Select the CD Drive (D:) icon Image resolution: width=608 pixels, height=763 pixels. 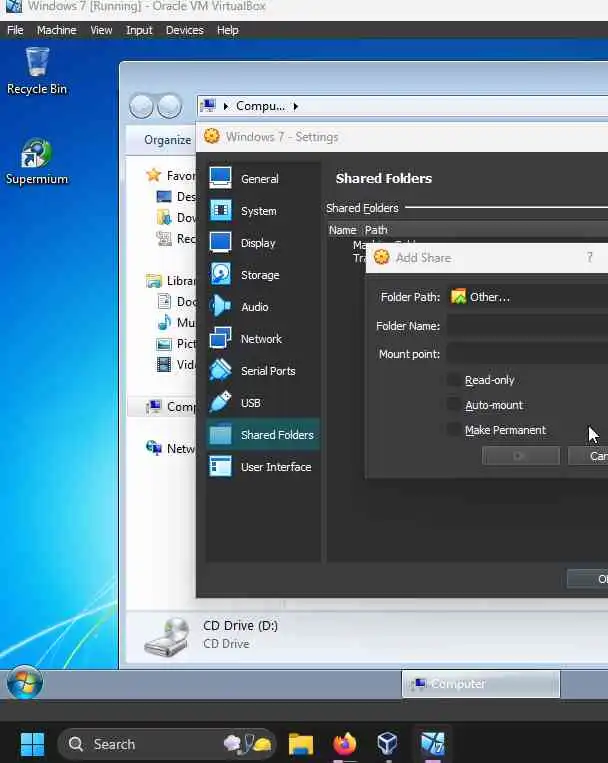pos(167,636)
